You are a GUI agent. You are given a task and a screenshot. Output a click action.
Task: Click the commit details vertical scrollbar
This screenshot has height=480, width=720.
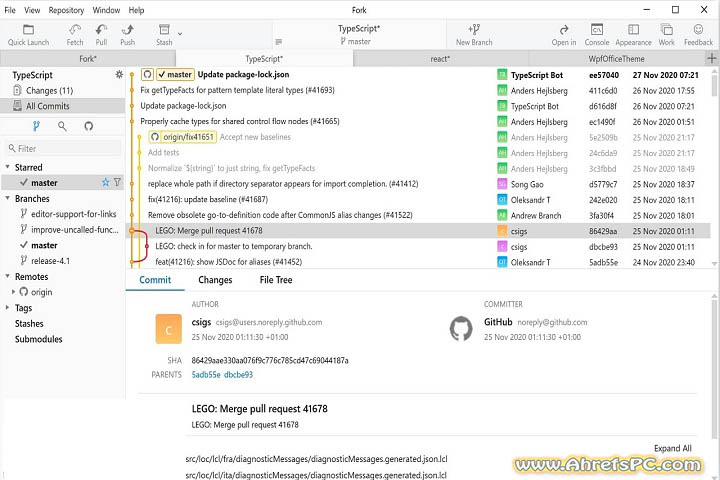[714, 367]
